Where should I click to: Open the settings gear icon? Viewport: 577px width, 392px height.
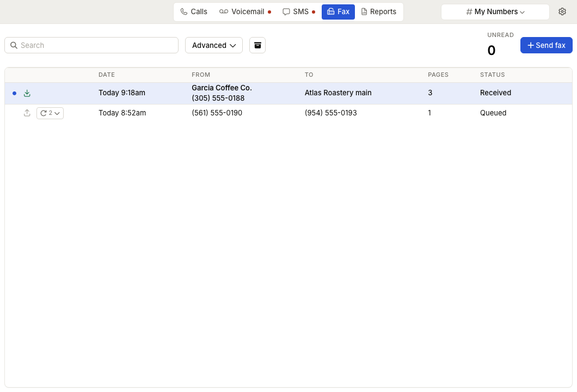[x=562, y=12]
